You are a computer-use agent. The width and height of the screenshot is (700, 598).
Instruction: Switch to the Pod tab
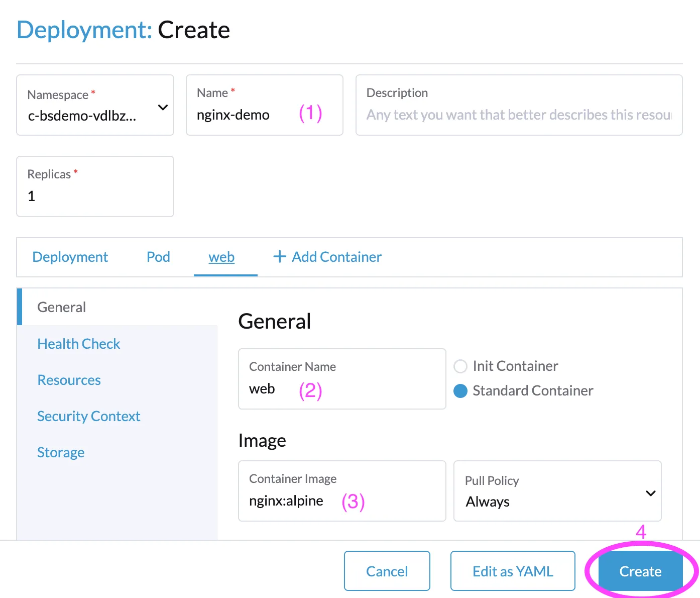158,257
